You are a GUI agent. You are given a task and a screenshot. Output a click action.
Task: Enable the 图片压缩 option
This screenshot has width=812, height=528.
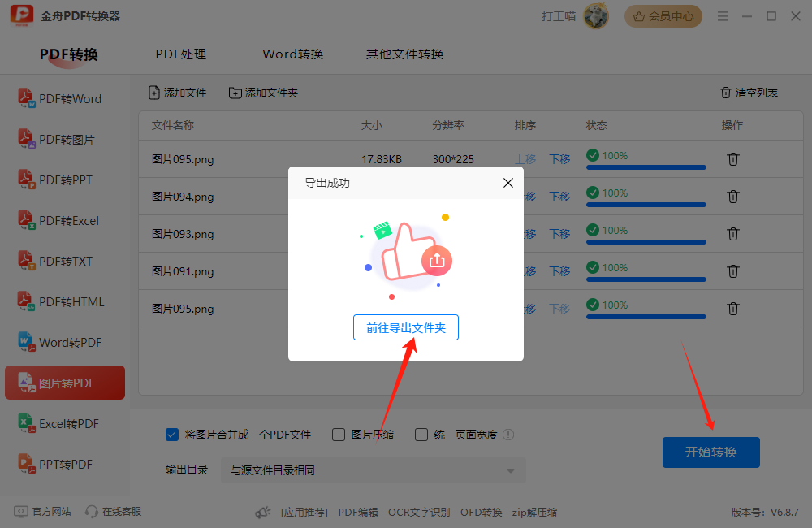338,435
